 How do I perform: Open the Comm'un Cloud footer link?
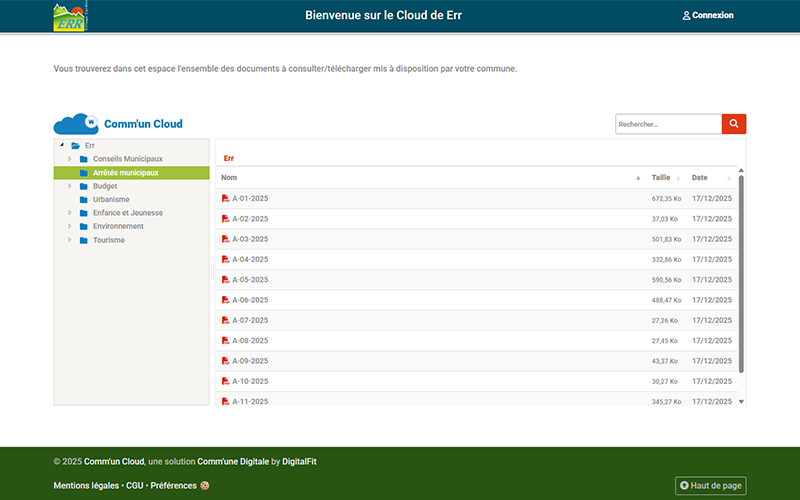point(114,462)
